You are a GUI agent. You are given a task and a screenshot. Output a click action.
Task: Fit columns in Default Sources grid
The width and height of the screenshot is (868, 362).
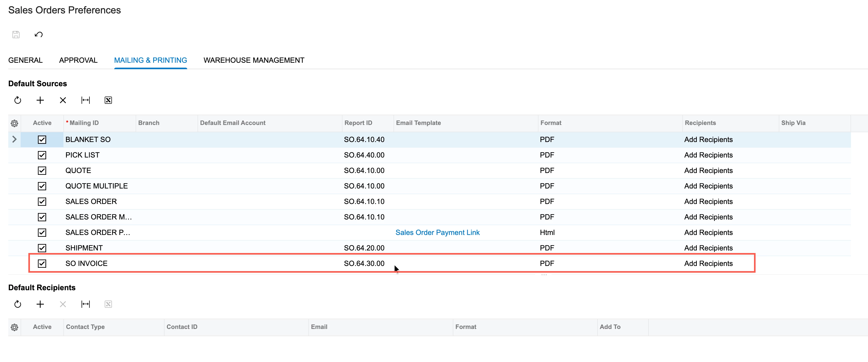[x=86, y=100]
